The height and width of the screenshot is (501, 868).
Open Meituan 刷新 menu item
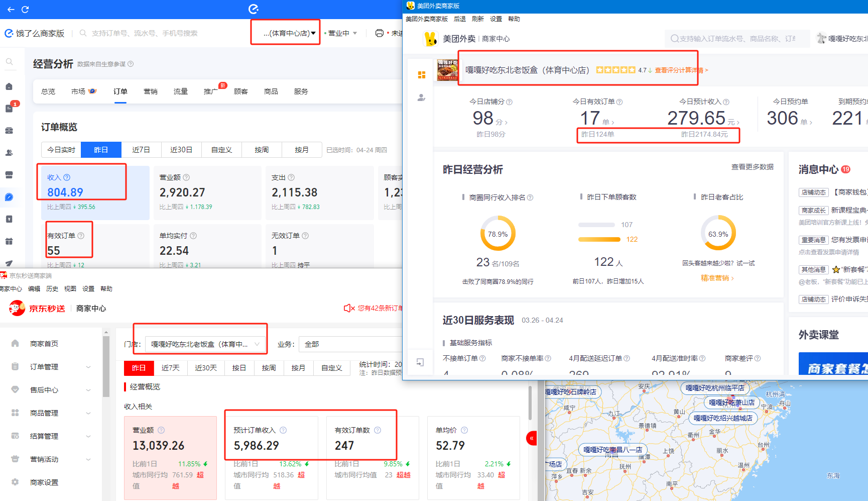(x=478, y=19)
